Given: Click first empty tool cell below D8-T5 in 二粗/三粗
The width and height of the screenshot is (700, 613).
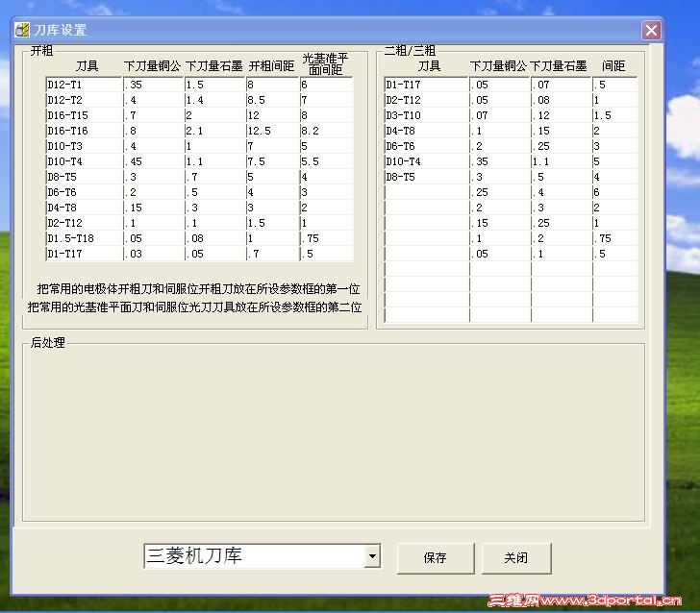Looking at the screenshot, I should 426,192.
